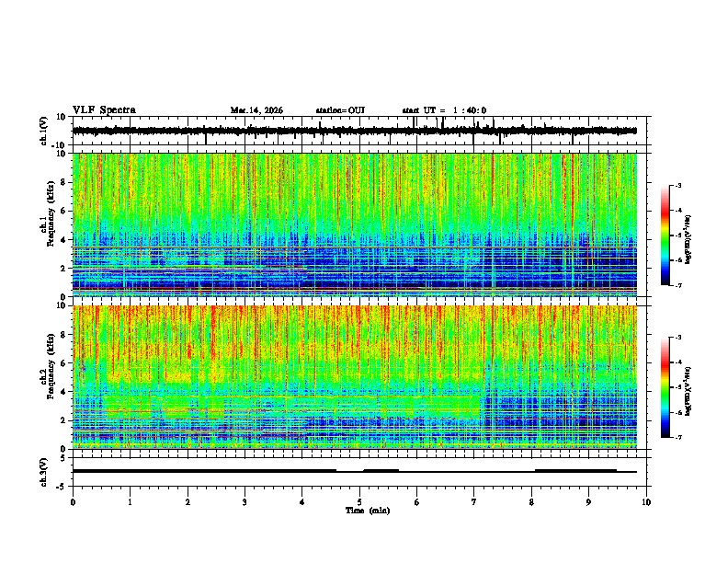Click the '-7' tick on ch.1 colorbar
This screenshot has height=563, width=728.
[678, 285]
